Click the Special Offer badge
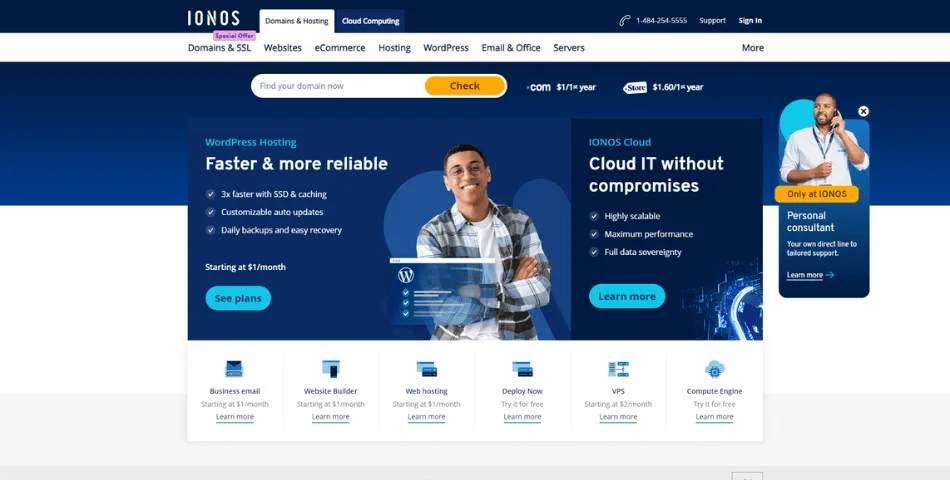Image resolution: width=950 pixels, height=480 pixels. tap(234, 36)
